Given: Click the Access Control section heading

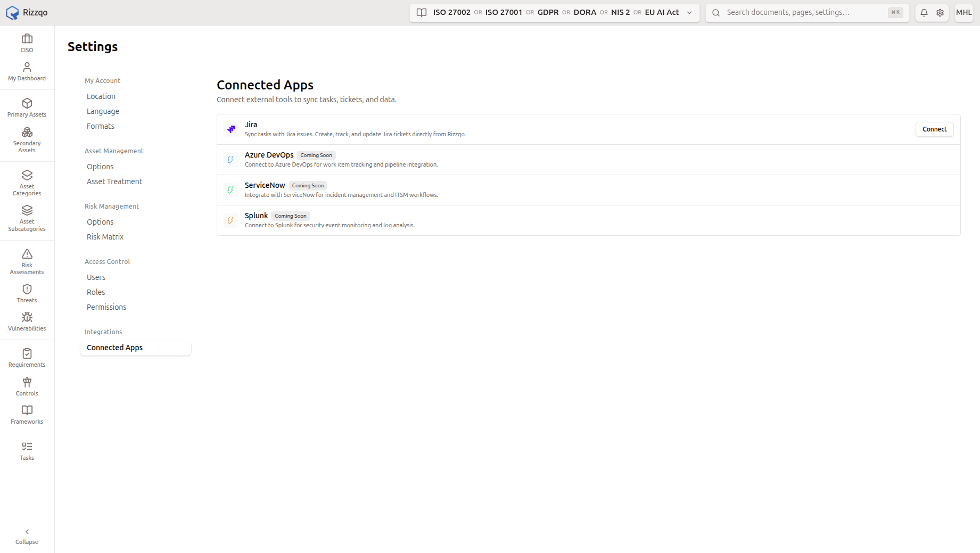Looking at the screenshot, I should (x=107, y=262).
